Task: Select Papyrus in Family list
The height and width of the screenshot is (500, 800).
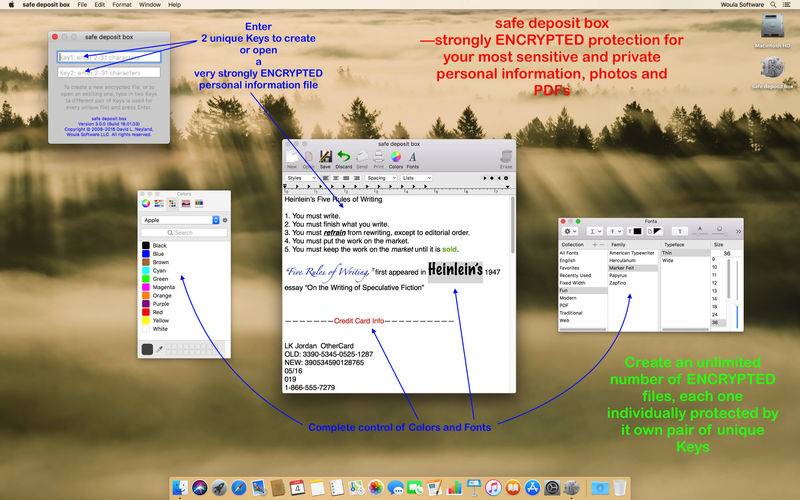Action: 633,276
